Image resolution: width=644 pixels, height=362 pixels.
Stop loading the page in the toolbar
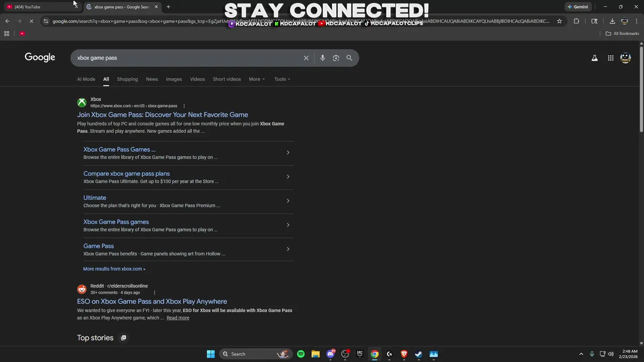tap(31, 21)
